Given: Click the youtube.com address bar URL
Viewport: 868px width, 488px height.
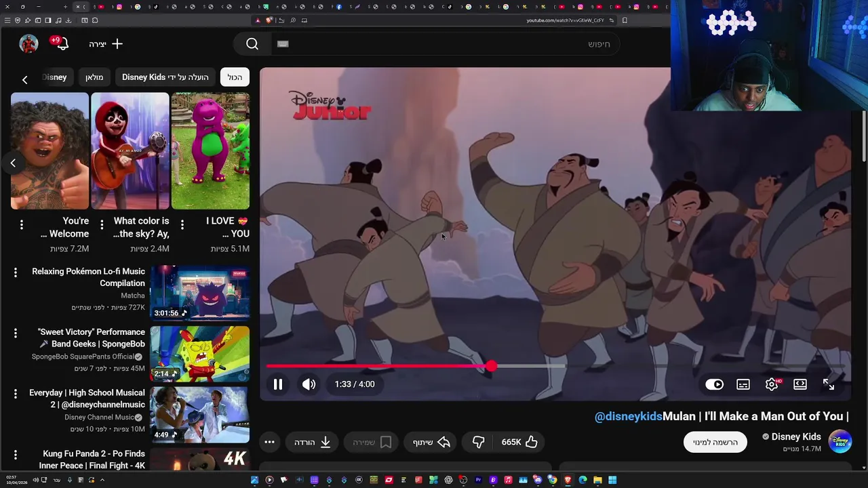Looking at the screenshot, I should 565,20.
